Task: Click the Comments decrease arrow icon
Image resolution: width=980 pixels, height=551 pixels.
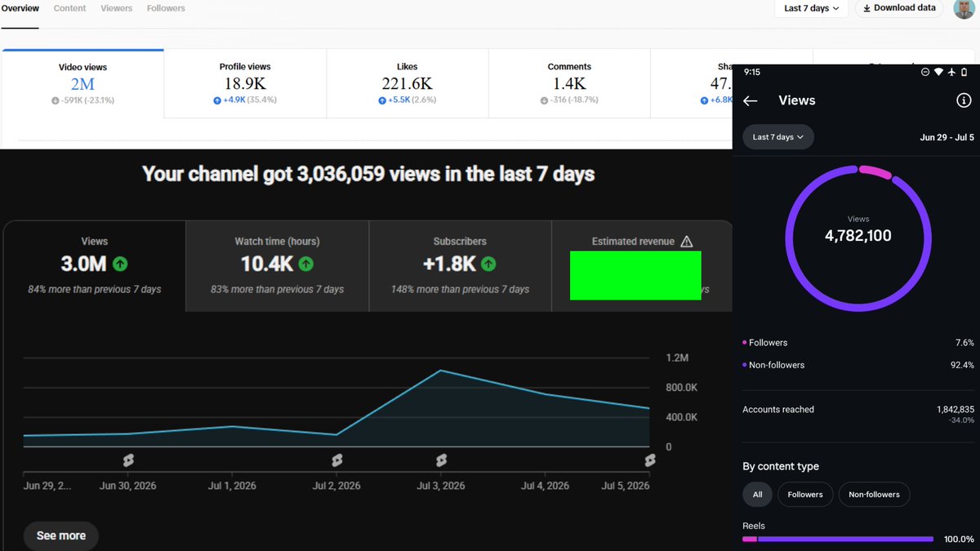Action: click(x=544, y=100)
